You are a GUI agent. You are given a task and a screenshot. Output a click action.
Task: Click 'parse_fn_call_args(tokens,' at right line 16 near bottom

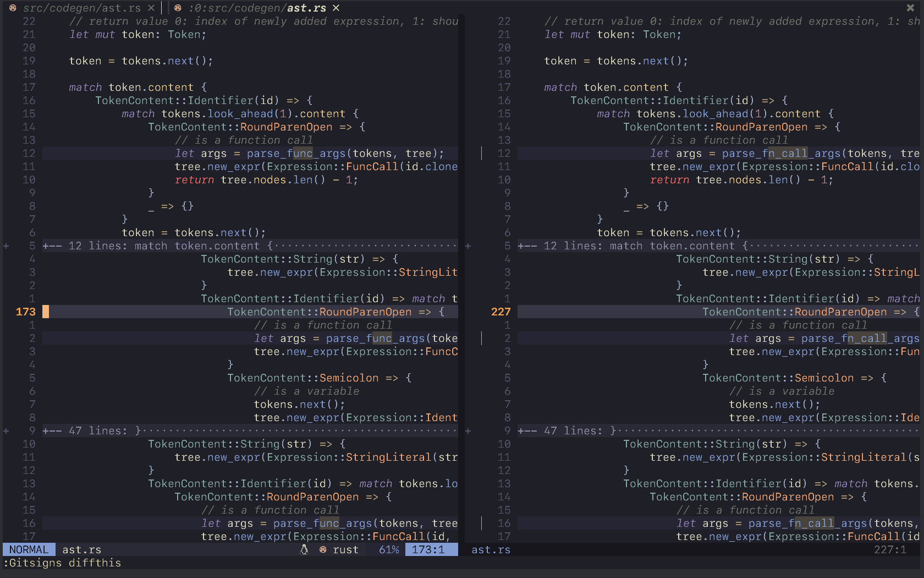[834, 523]
